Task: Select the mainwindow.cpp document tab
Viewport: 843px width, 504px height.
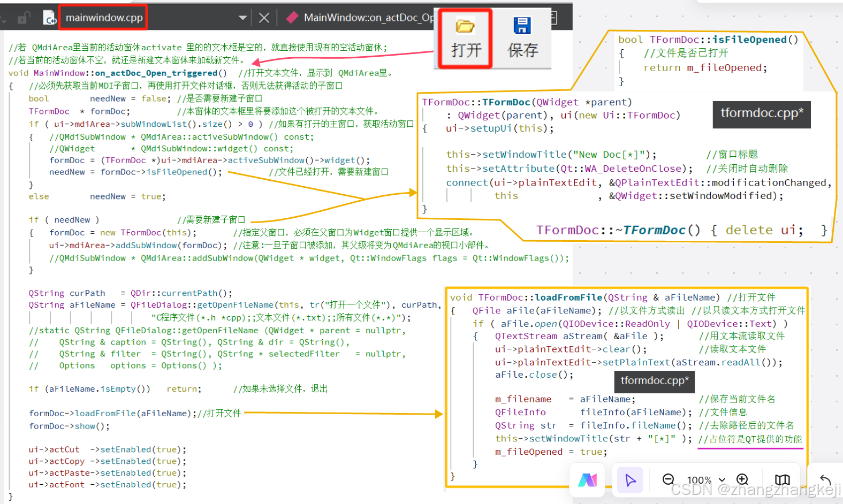Action: [x=104, y=18]
